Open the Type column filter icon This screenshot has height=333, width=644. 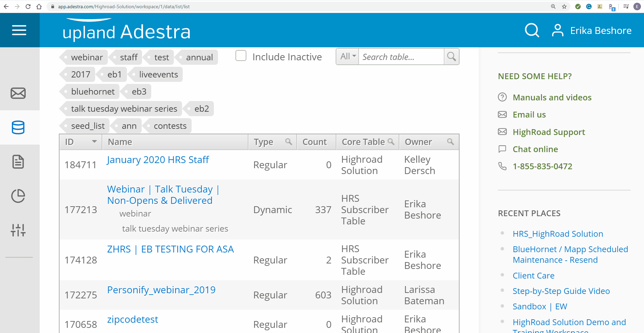[288, 141]
